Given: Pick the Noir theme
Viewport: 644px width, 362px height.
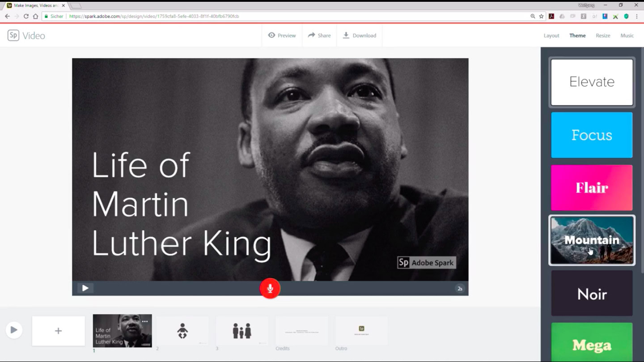Looking at the screenshot, I should coord(592,294).
